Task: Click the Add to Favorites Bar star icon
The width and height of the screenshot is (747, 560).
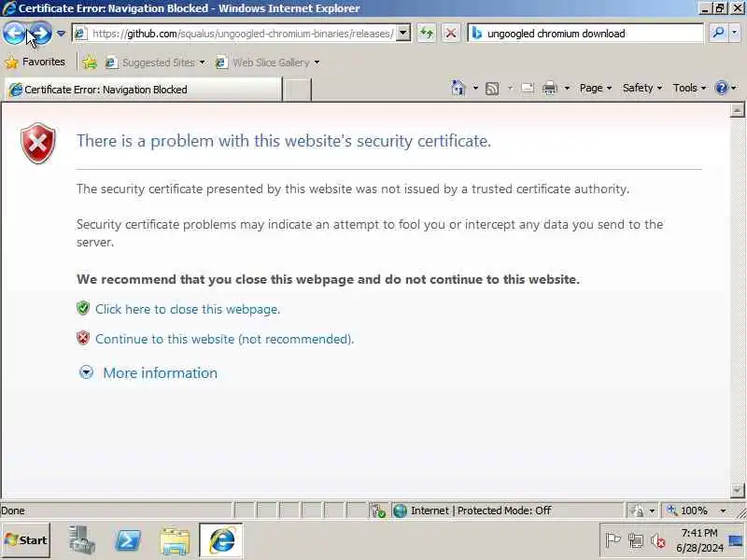Action: [90, 63]
